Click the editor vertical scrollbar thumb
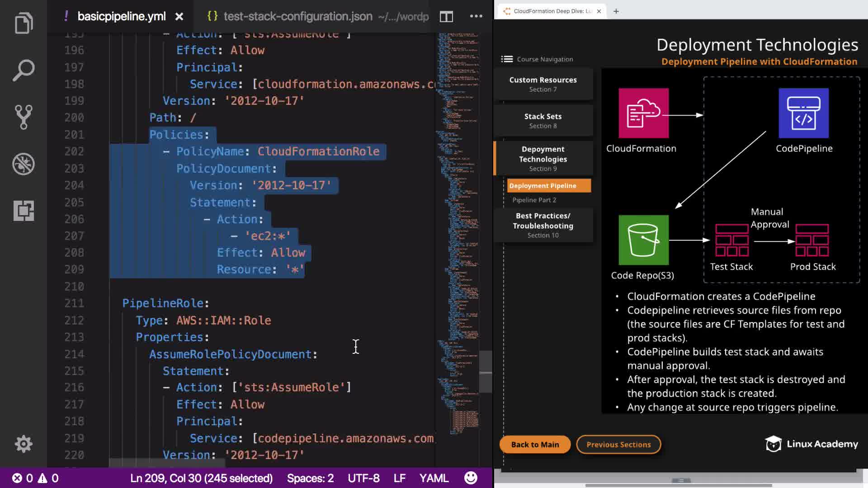 486,371
